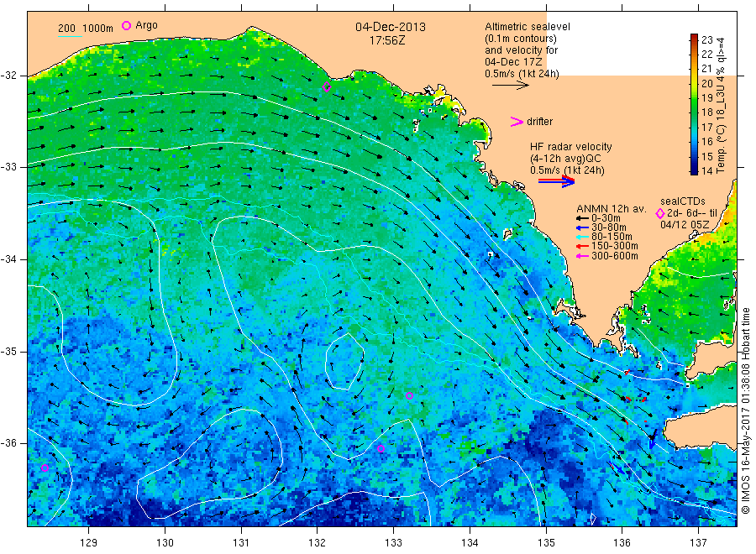Click the '300-600m' depth label
The width and height of the screenshot is (756, 554).
coord(615,256)
